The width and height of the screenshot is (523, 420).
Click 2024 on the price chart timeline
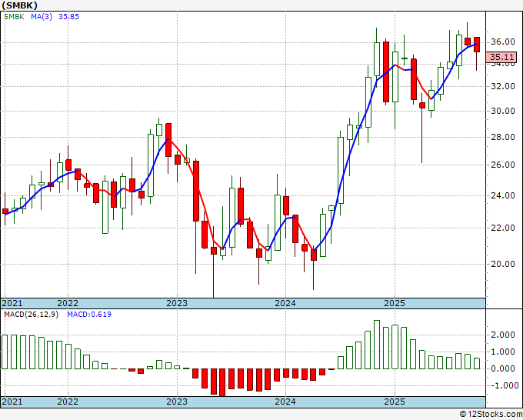pos(285,303)
